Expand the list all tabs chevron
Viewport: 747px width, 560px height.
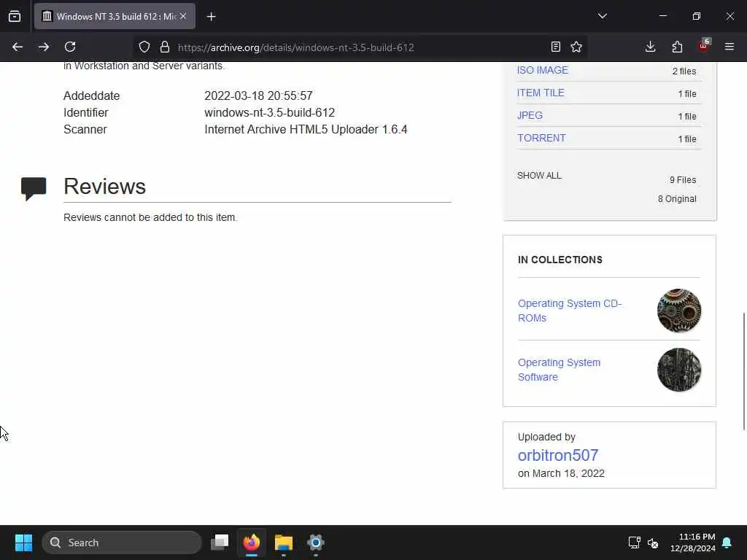(x=602, y=16)
